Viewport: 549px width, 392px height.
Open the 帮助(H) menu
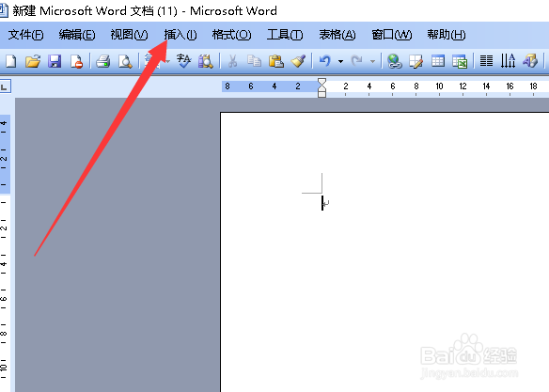[x=446, y=35]
